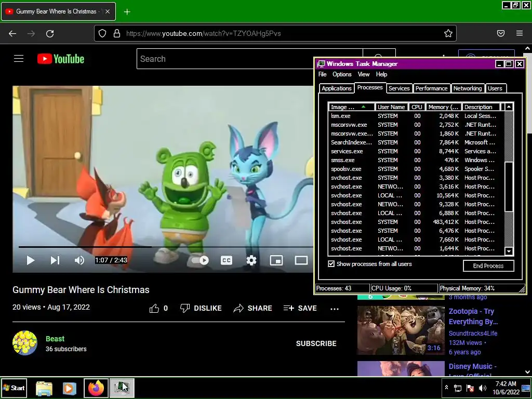This screenshot has height=399, width=532.
Task: Switch to the Users tab
Action: [x=495, y=88]
